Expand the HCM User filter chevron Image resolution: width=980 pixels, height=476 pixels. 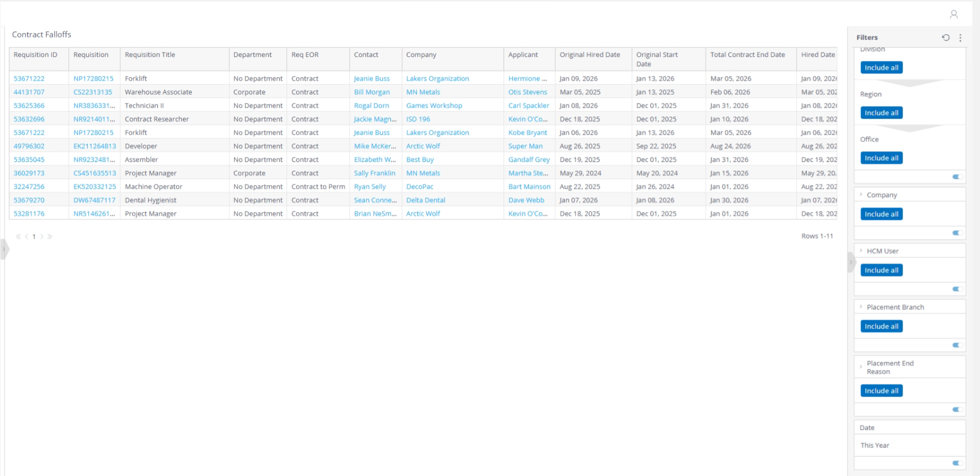861,251
